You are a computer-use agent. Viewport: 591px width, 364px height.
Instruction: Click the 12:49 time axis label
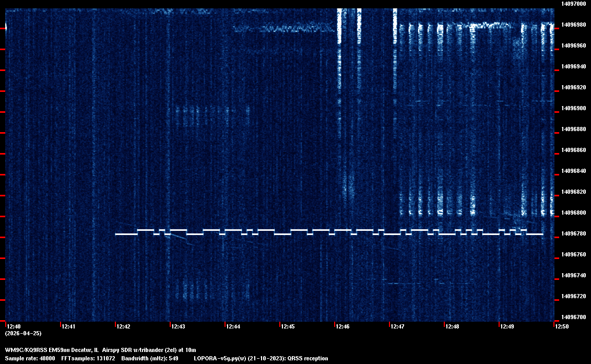[x=507, y=326]
